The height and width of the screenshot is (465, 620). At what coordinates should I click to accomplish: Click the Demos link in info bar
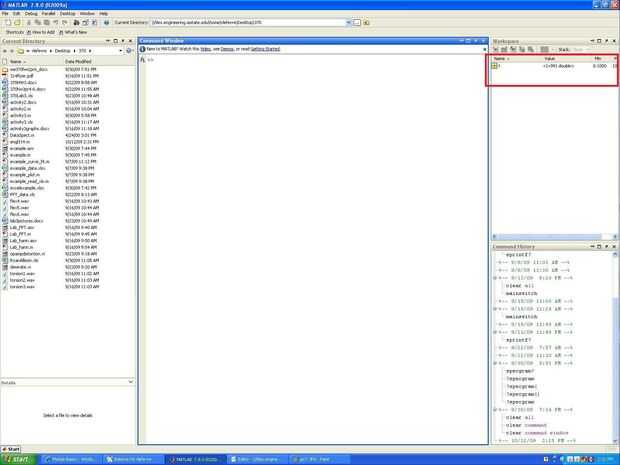(x=227, y=49)
